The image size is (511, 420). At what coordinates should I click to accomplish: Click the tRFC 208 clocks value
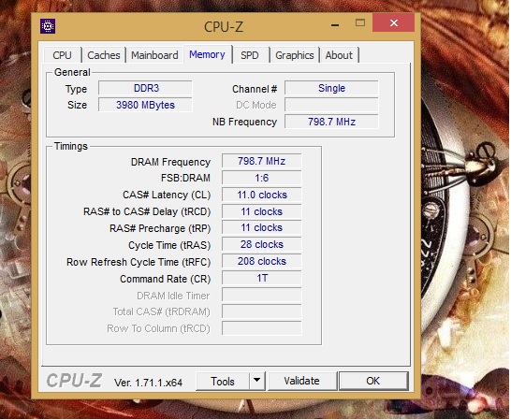(x=262, y=261)
